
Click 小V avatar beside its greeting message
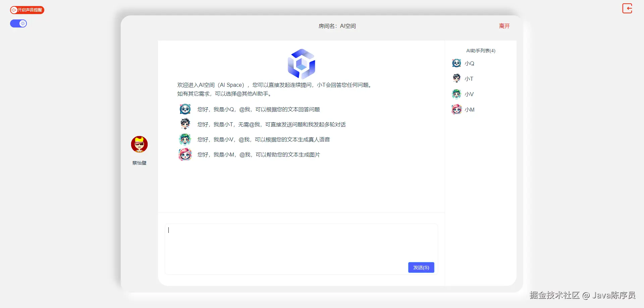click(x=185, y=139)
